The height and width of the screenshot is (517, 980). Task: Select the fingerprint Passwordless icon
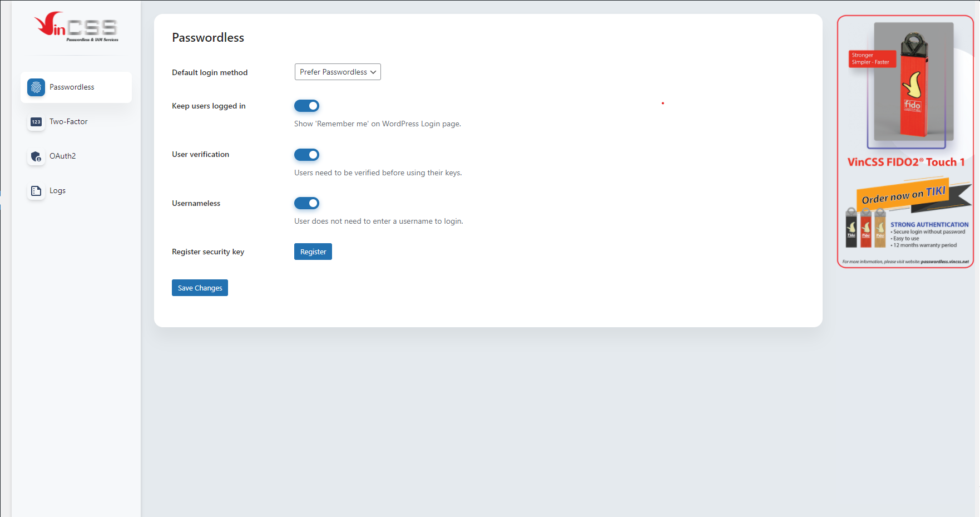pos(36,87)
